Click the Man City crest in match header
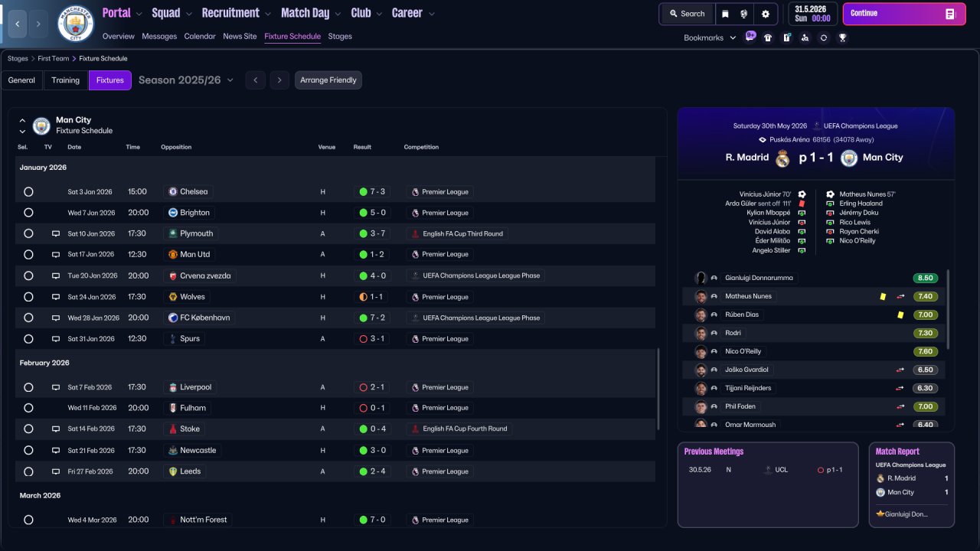The width and height of the screenshot is (980, 551). pyautogui.click(x=848, y=158)
